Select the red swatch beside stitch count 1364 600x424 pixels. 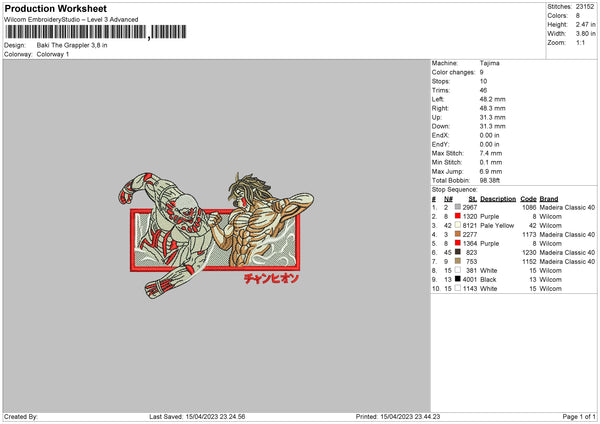458,243
